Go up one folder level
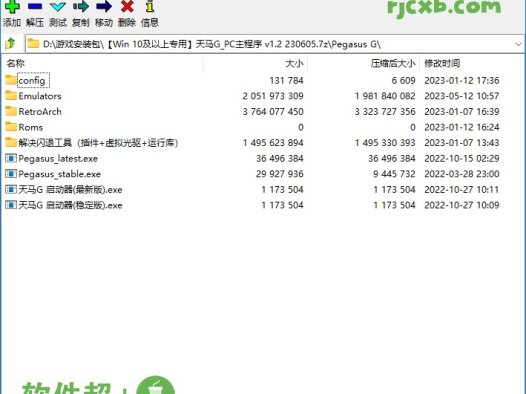The image size is (526, 394). (10, 43)
